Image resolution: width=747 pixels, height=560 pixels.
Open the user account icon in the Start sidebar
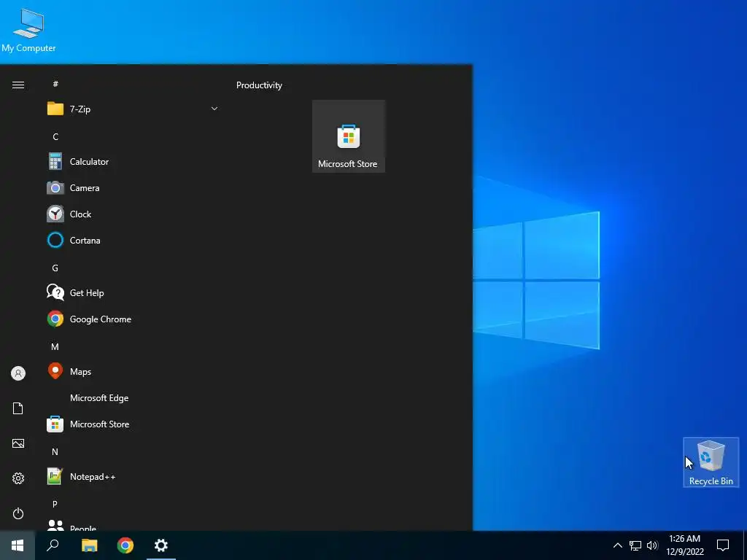pos(18,373)
